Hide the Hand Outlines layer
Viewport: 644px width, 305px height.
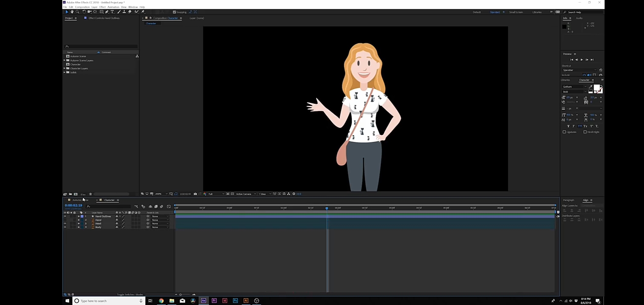(65, 216)
